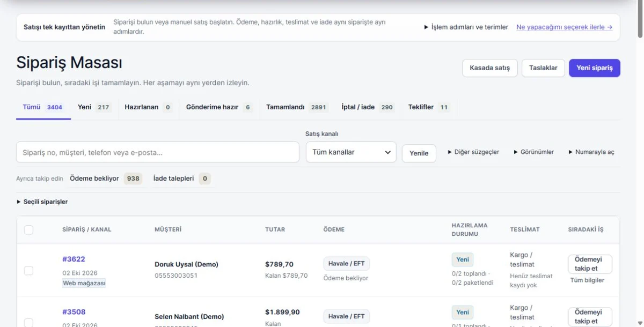Click phone number 05553003051
The width and height of the screenshot is (644, 327).
[x=176, y=276]
